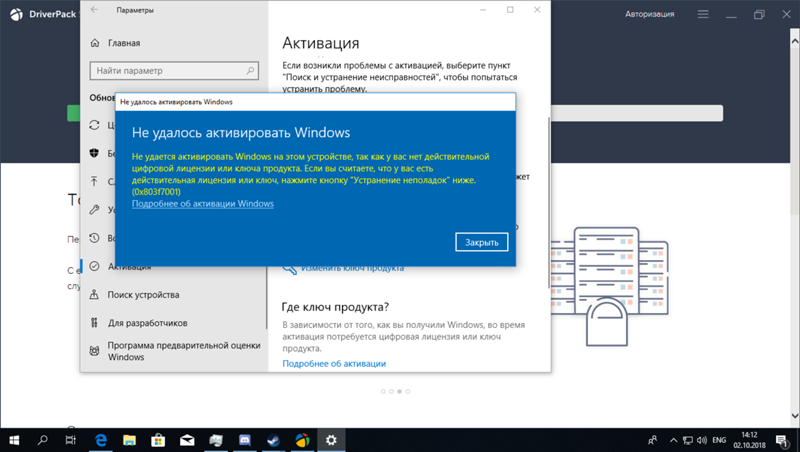Open File Explorer from taskbar

pos(130,440)
